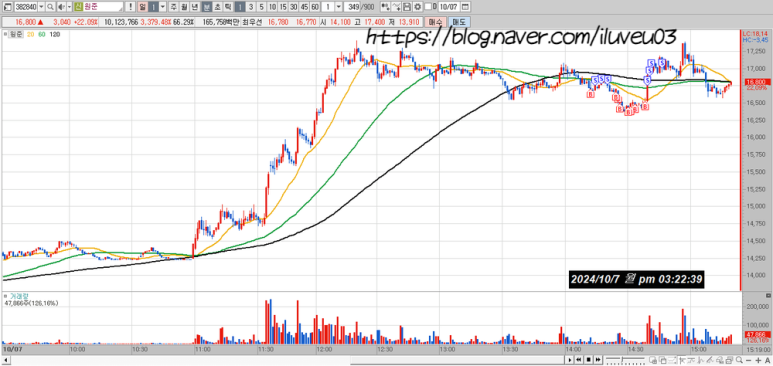The width and height of the screenshot is (773, 366).
Task: Click the speaker sound icon
Action: [x=61, y=7]
